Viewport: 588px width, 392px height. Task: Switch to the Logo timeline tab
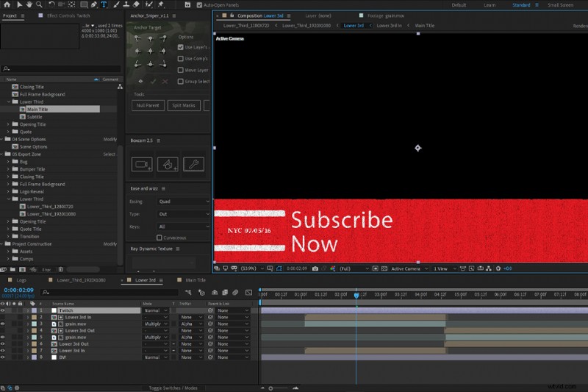pyautogui.click(x=21, y=280)
